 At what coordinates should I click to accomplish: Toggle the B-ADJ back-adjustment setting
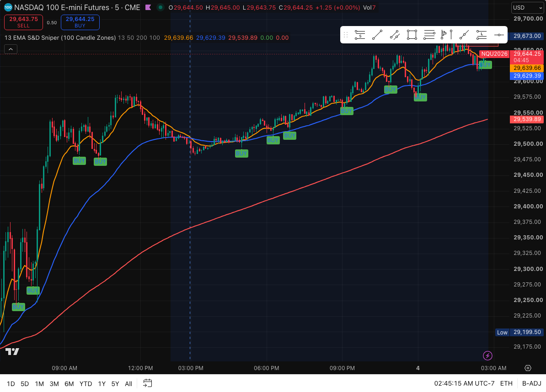[531, 383]
